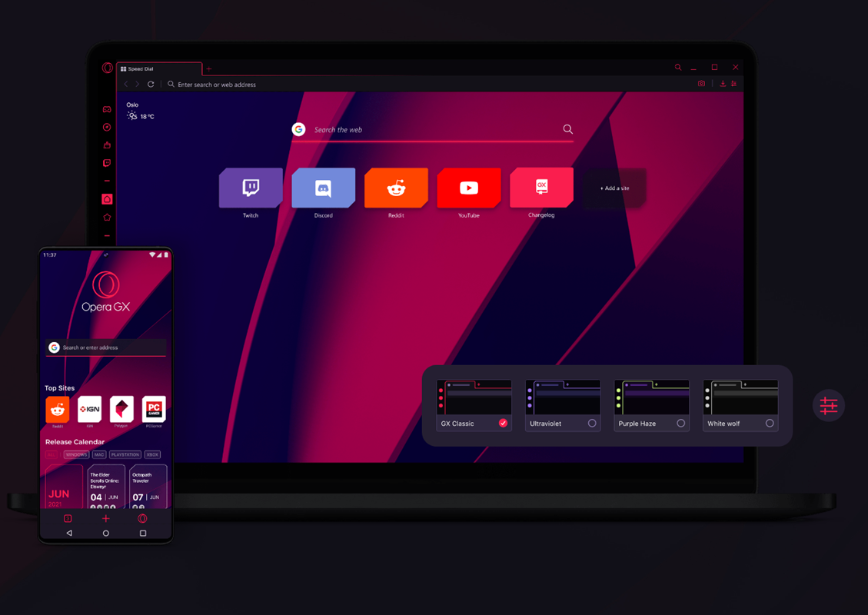This screenshot has height=615, width=868.
Task: Open the Reddit top site on the phone
Action: 58,409
